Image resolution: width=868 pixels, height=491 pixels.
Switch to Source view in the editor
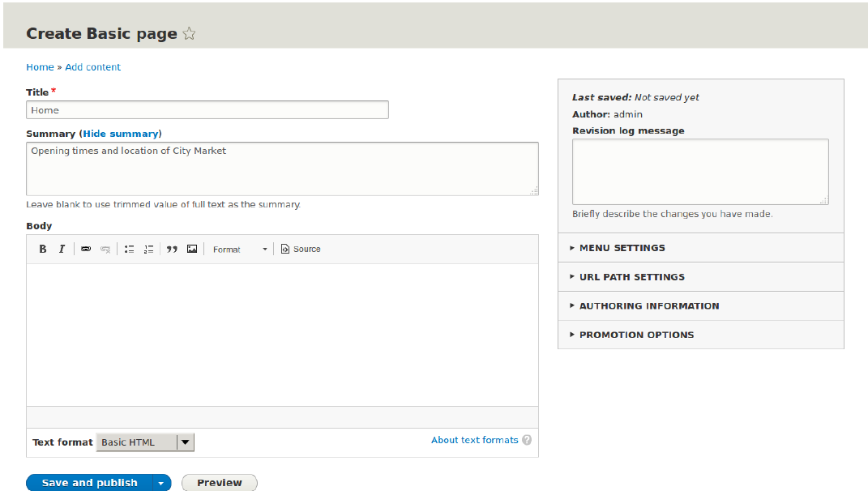(300, 250)
